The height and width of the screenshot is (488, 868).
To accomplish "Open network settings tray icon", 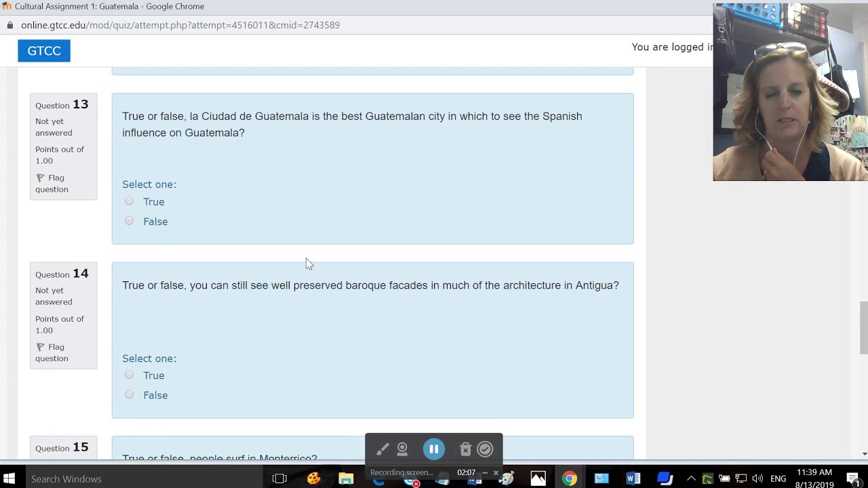I will [x=741, y=479].
